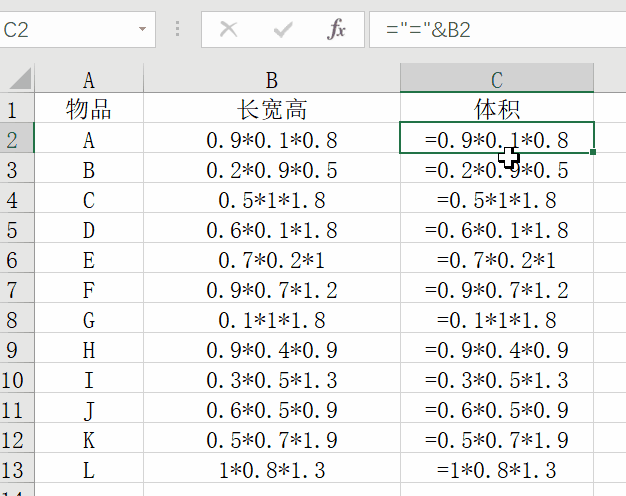Select cell B3 with 0.2*0.9*0.5
Image resolution: width=626 pixels, height=496 pixels.
tap(271, 168)
